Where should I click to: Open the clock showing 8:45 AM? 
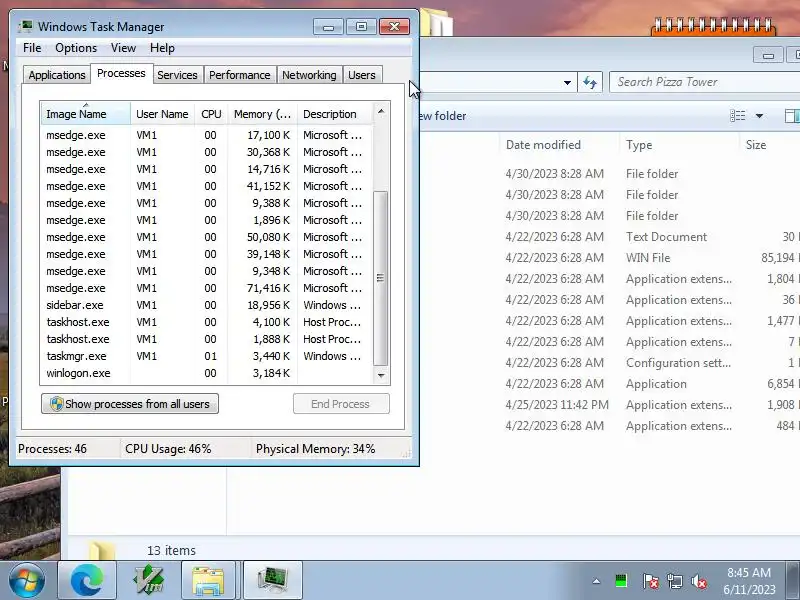tap(749, 581)
